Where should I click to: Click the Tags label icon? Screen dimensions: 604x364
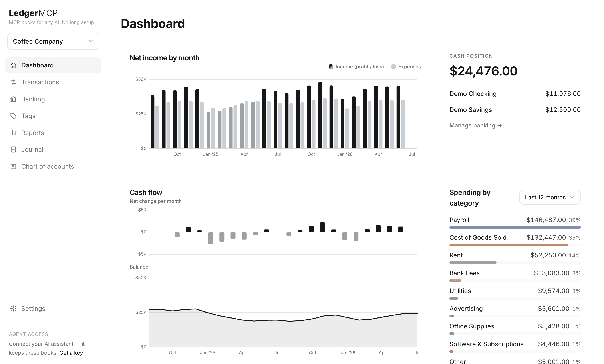[13, 116]
